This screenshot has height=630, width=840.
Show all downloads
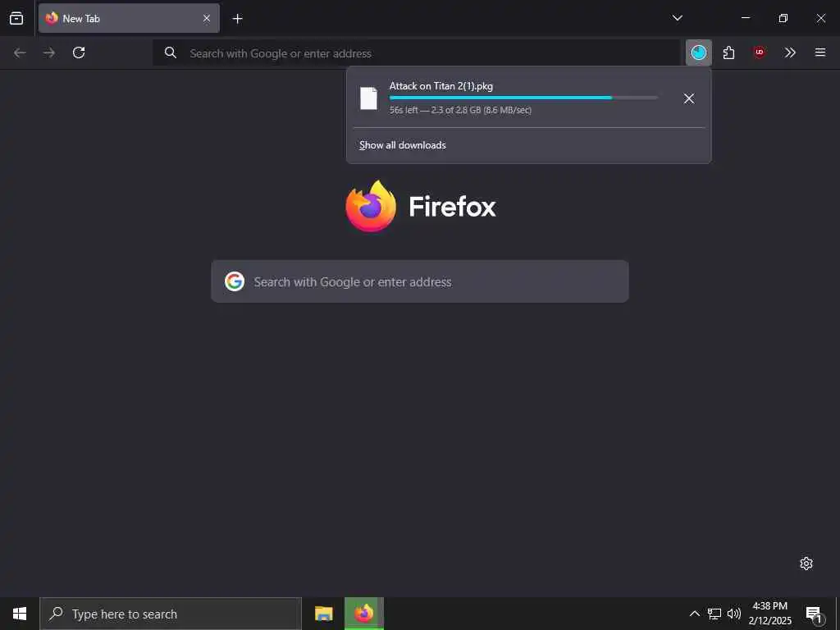[x=402, y=145]
